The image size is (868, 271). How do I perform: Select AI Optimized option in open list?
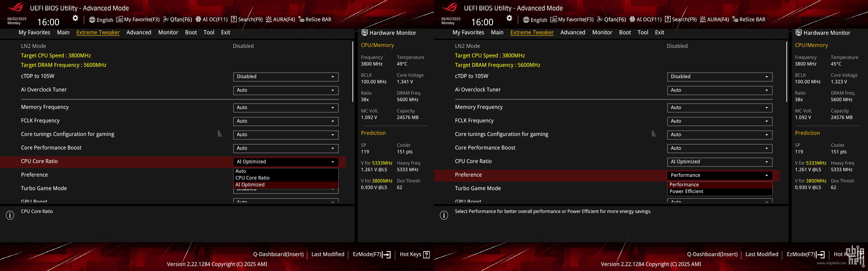pos(286,185)
